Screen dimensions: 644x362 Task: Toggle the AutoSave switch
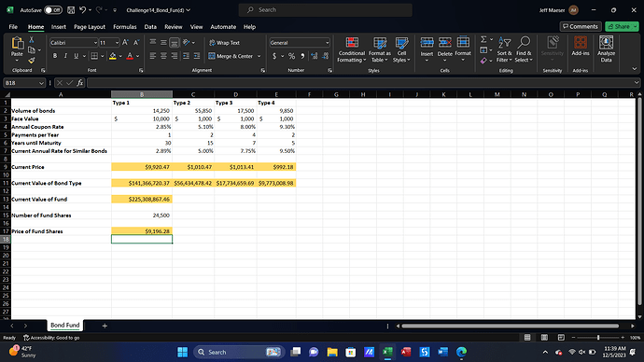tap(53, 10)
